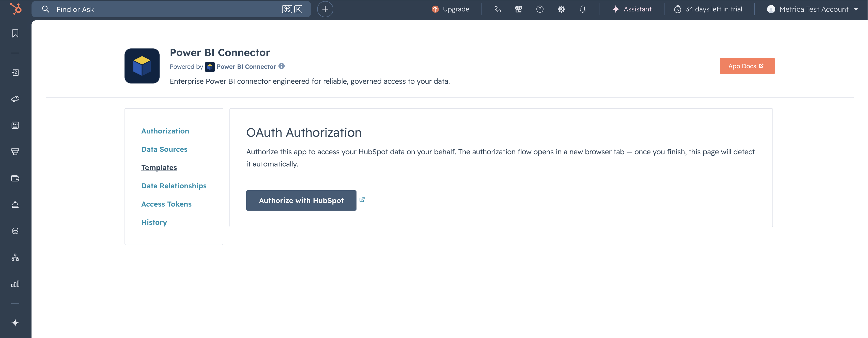Open the Assistant panel
Image resolution: width=868 pixels, height=338 pixels.
click(x=631, y=9)
